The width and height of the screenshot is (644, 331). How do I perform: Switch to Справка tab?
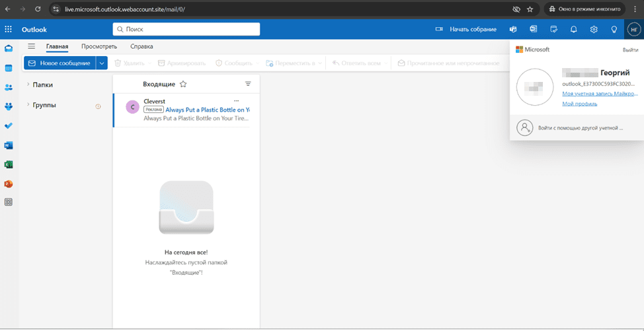click(141, 46)
